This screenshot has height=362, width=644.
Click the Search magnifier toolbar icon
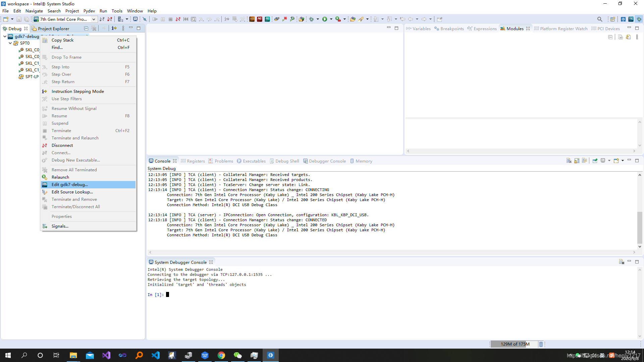600,19
